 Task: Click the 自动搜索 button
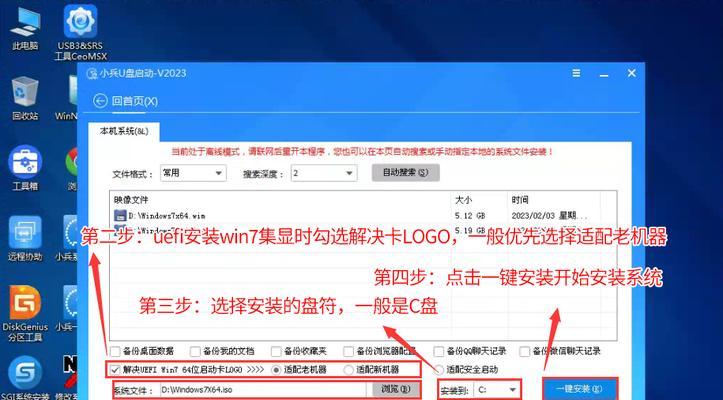pos(406,173)
